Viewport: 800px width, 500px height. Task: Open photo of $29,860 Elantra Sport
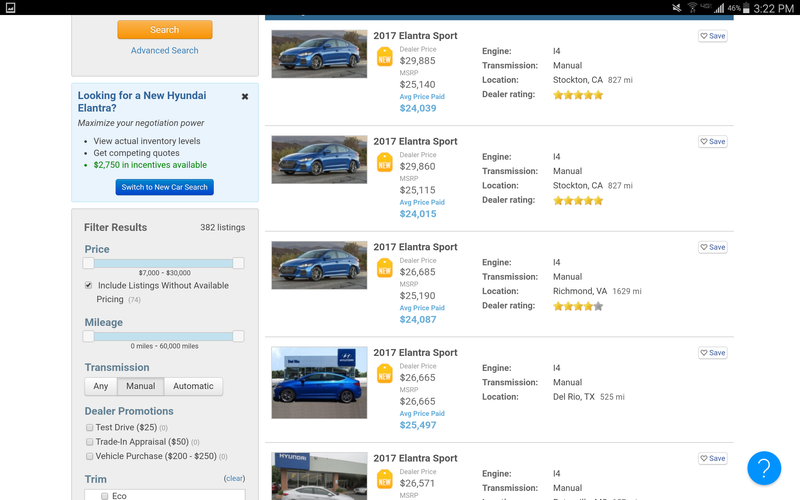[x=319, y=159]
